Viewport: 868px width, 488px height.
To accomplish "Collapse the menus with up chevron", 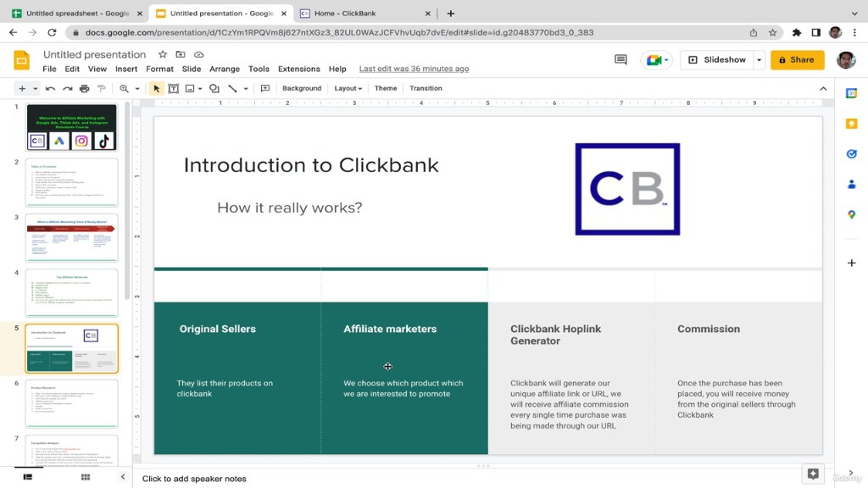I will pyautogui.click(x=823, y=88).
